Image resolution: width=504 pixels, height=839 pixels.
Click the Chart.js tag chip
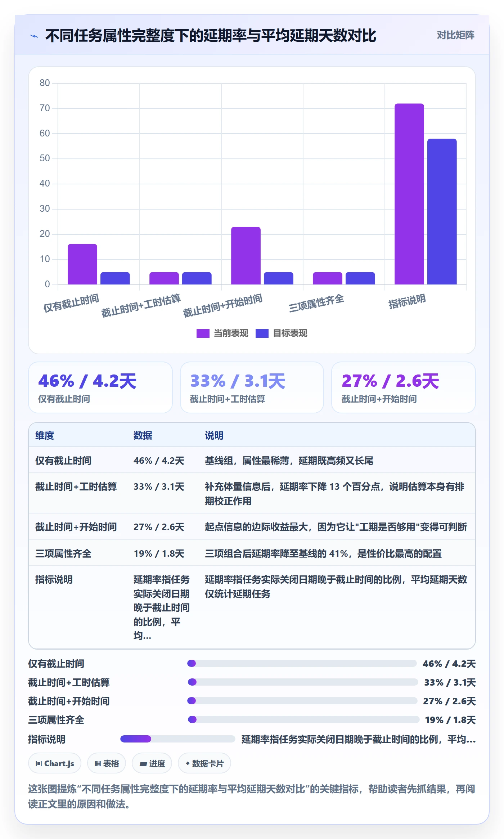click(55, 763)
